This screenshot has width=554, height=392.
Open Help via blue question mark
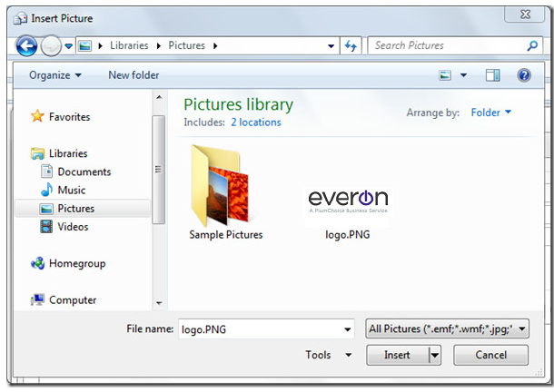(x=524, y=75)
